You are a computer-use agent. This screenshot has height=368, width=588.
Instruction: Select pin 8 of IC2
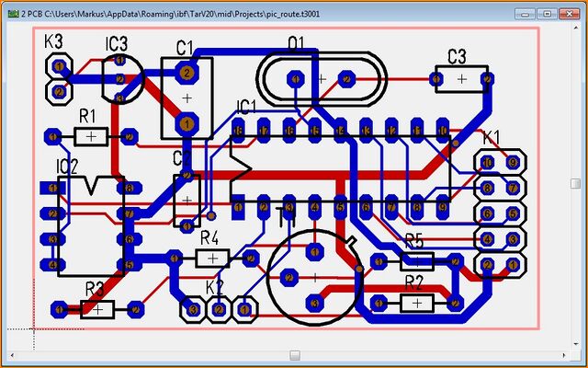click(x=130, y=188)
